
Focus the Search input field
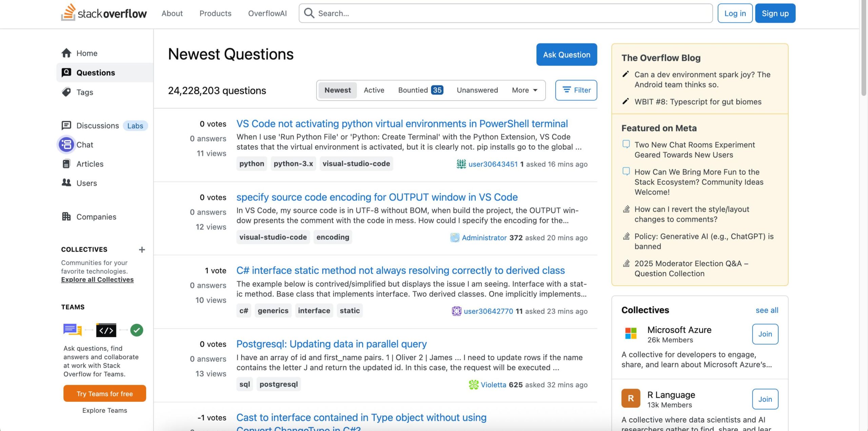pyautogui.click(x=506, y=13)
